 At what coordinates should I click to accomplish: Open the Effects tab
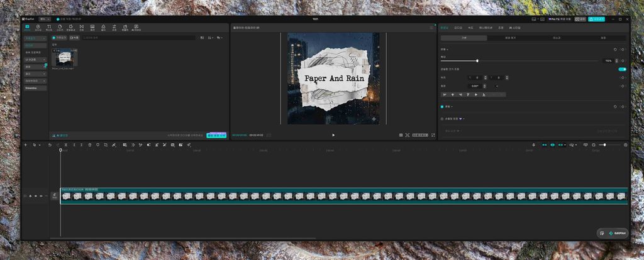pyautogui.click(x=70, y=28)
